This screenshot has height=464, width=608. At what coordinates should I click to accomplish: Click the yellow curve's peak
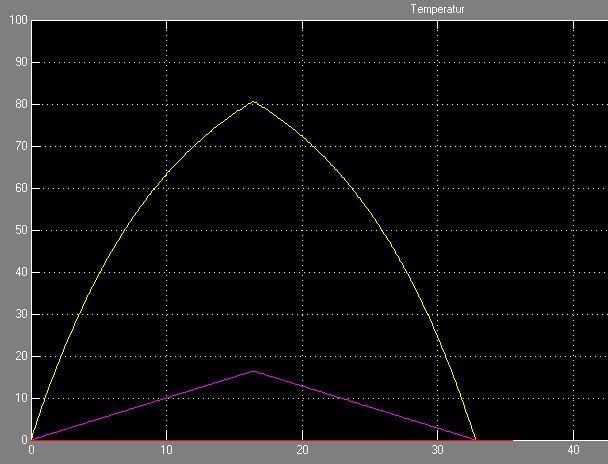253,102
